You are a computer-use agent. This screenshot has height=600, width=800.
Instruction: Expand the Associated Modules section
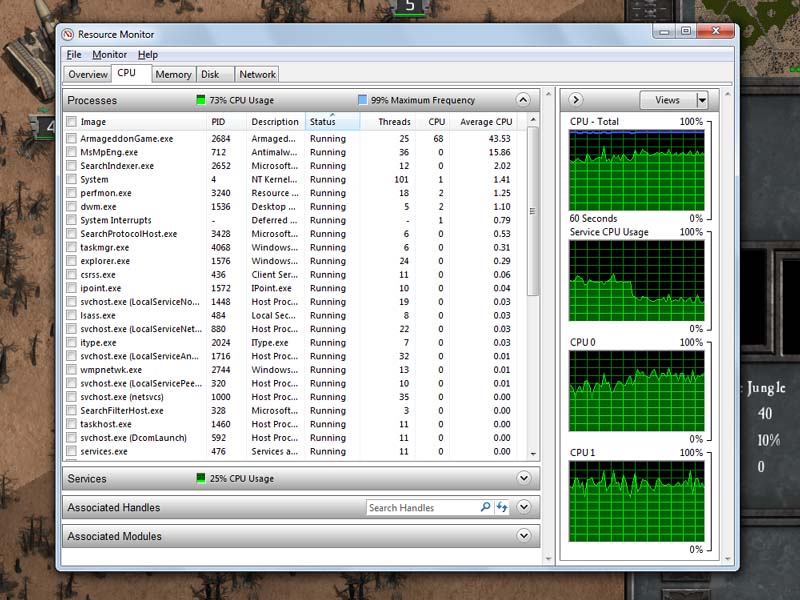[523, 536]
